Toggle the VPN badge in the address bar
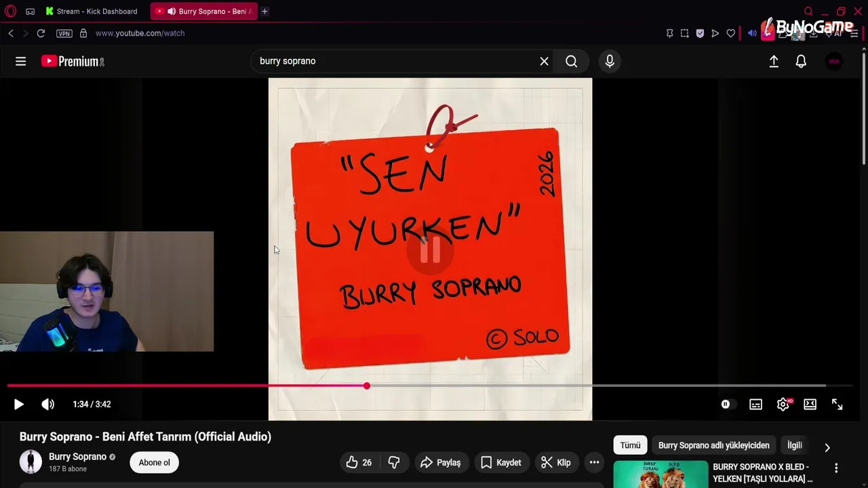This screenshot has width=868, height=488. [64, 33]
